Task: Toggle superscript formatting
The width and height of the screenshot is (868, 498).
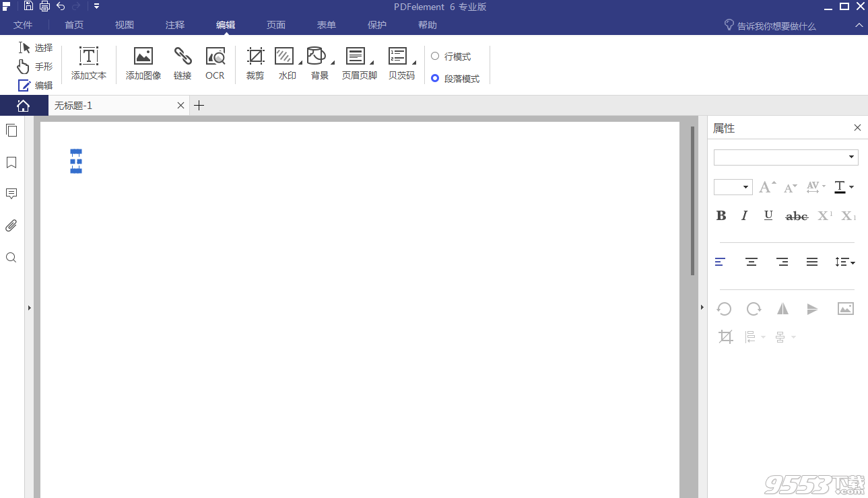Action: [x=826, y=215]
